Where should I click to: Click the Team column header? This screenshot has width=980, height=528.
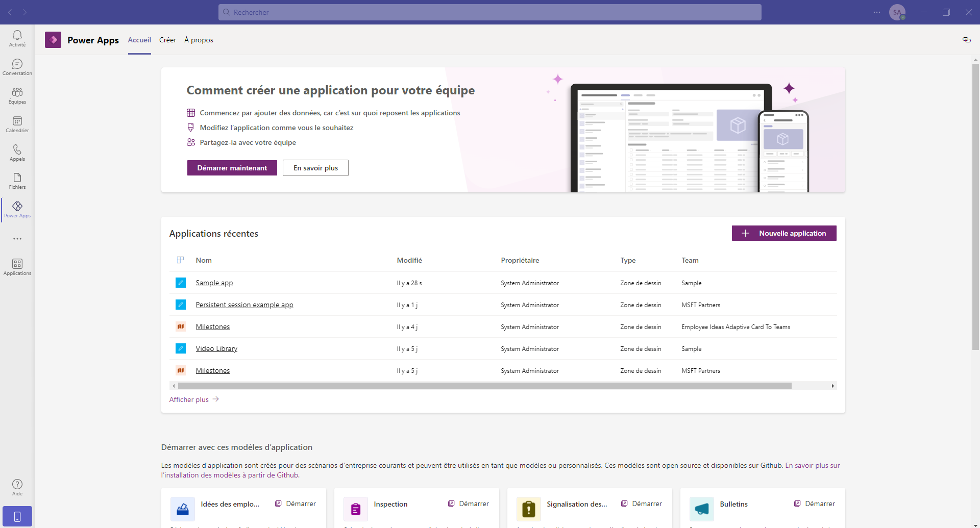tap(690, 260)
